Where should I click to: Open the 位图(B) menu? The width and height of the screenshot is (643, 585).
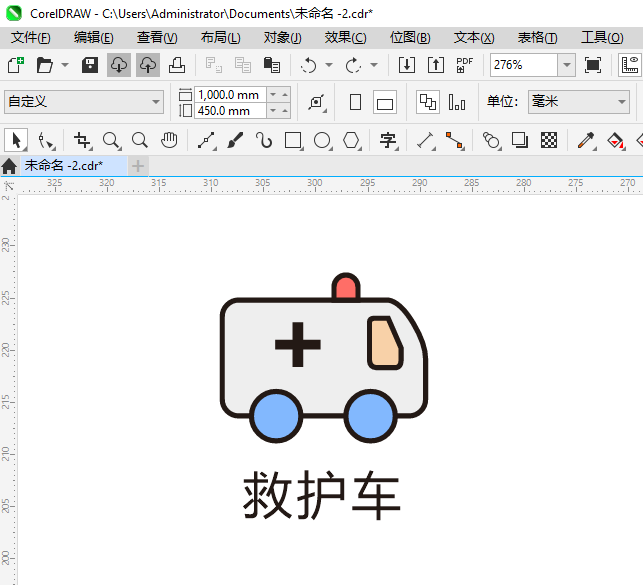click(x=410, y=38)
